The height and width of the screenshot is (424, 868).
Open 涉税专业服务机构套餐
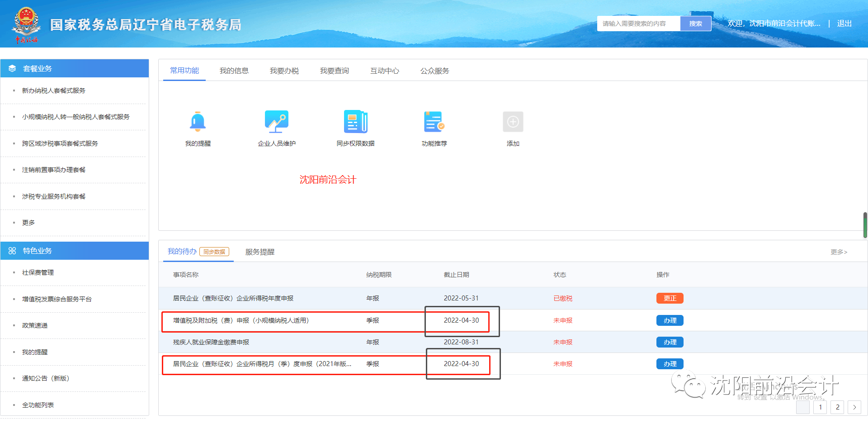(x=54, y=196)
